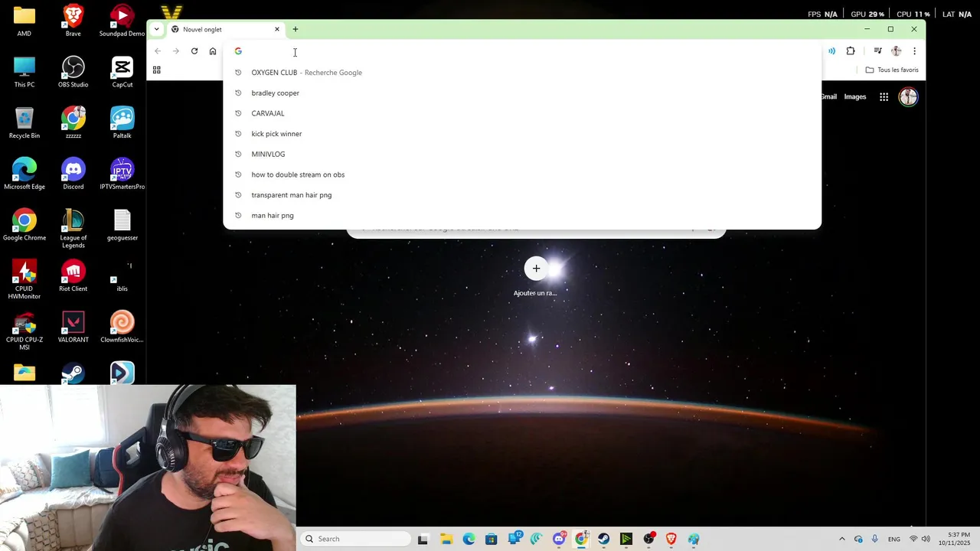Open volume control in system tray
This screenshot has height=551, width=980.
tap(926, 539)
